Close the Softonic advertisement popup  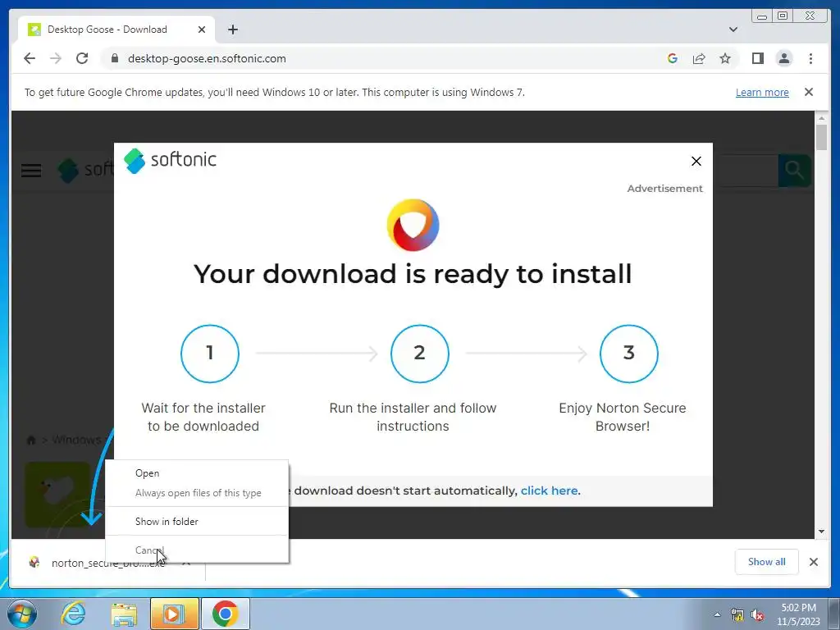(696, 162)
